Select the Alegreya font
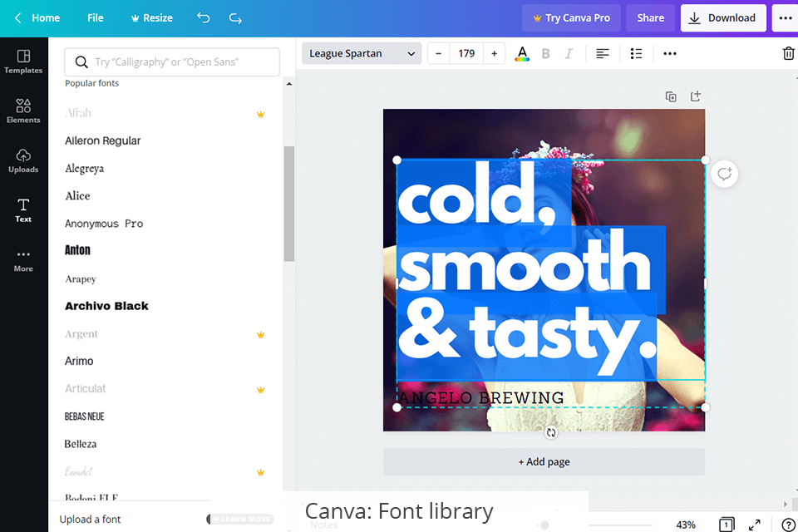This screenshot has height=532, width=798. pyautogui.click(x=85, y=169)
